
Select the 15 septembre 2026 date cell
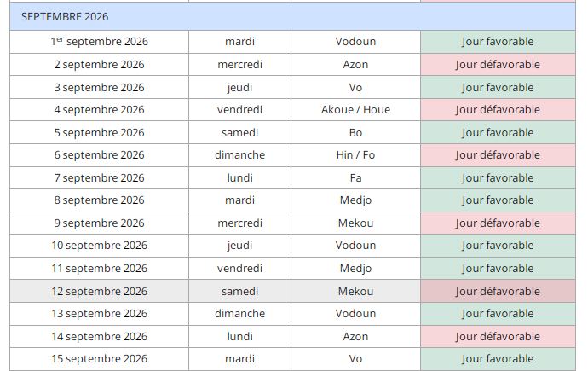pos(100,359)
